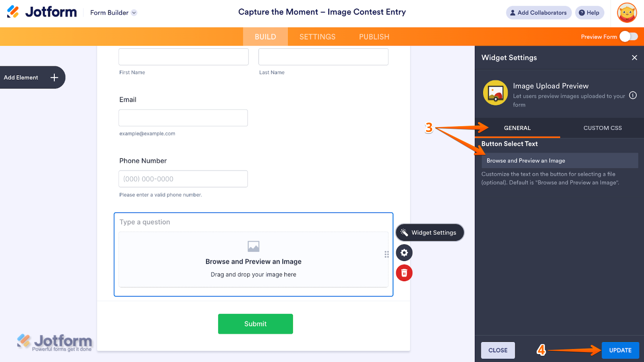The height and width of the screenshot is (362, 644).
Task: Click the info icon next to Image Upload Preview
Action: [x=633, y=95]
